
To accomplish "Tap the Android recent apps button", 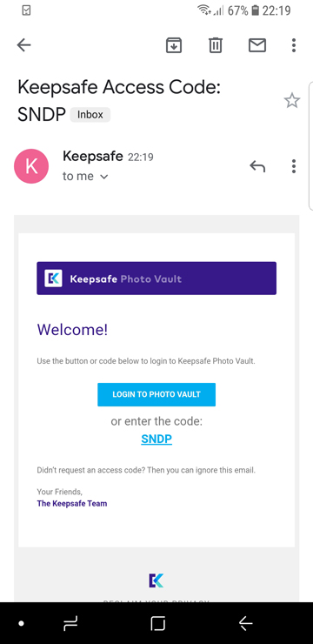I will (71, 624).
